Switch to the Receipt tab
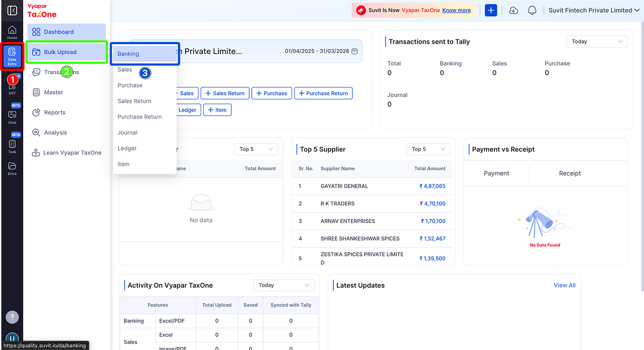This screenshot has width=644, height=350. pyautogui.click(x=570, y=173)
